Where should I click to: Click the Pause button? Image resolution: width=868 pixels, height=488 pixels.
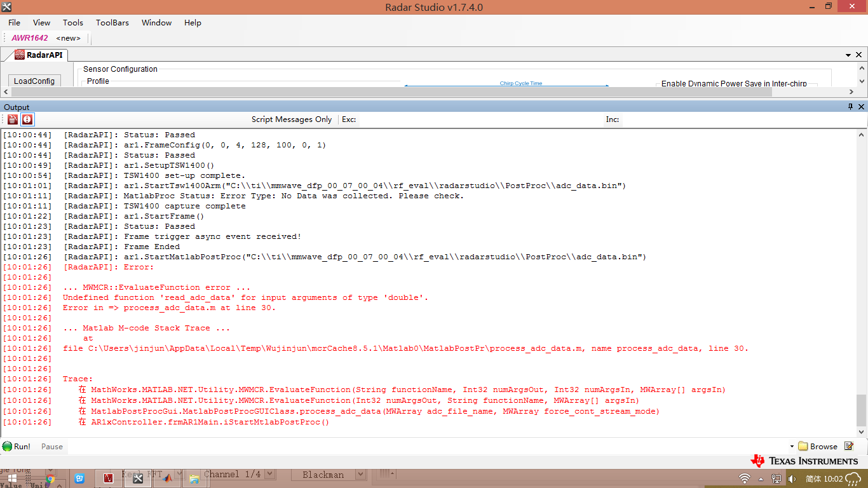click(52, 446)
